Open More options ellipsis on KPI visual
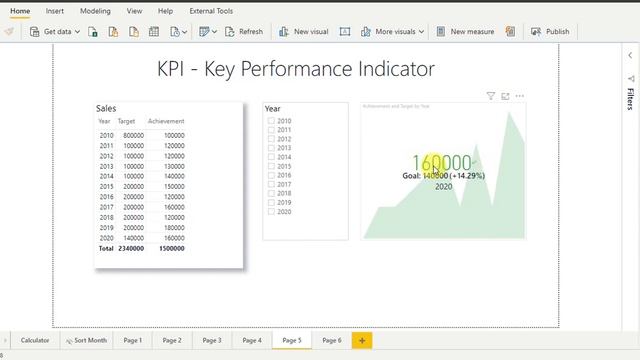 (520, 96)
